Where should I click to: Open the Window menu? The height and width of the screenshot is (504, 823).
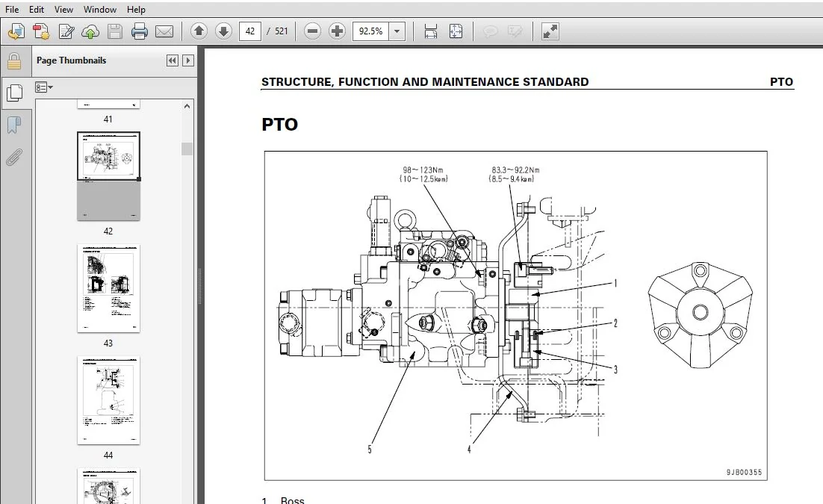click(x=100, y=10)
